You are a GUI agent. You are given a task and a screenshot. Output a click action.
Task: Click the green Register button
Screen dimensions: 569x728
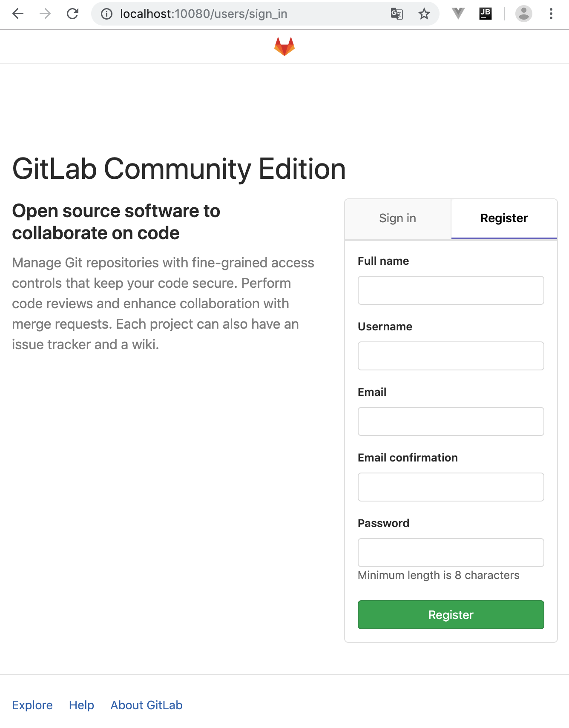451,615
